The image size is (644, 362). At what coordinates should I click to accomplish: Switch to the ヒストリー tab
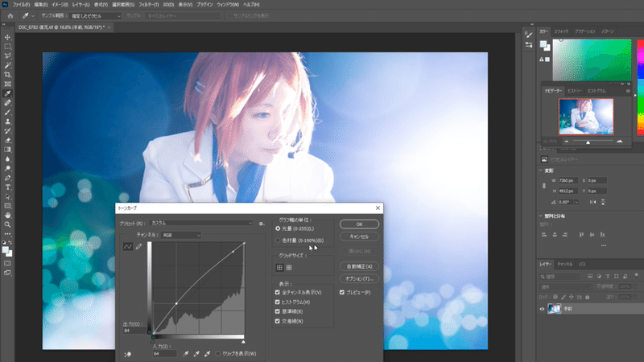click(x=574, y=91)
